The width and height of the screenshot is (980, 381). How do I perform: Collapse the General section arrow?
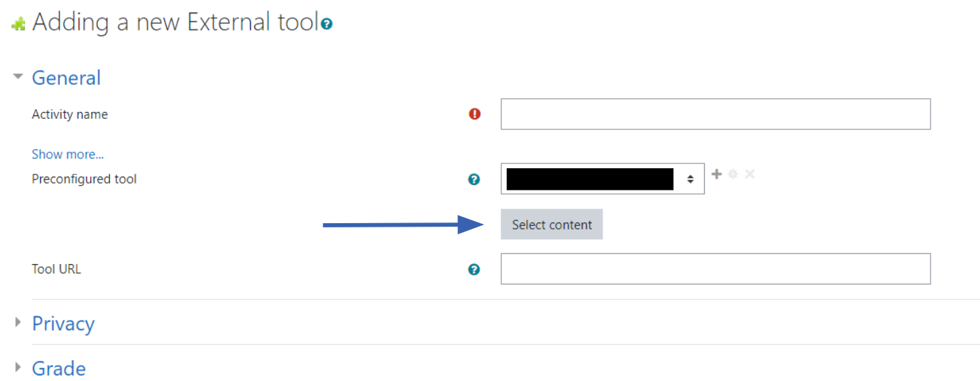(x=18, y=76)
